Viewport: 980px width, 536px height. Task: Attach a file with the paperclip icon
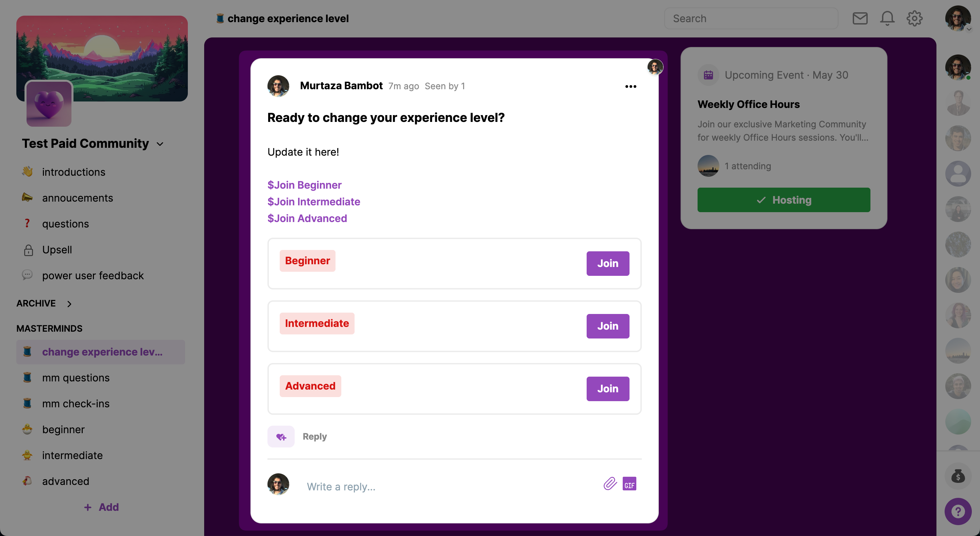coord(610,484)
